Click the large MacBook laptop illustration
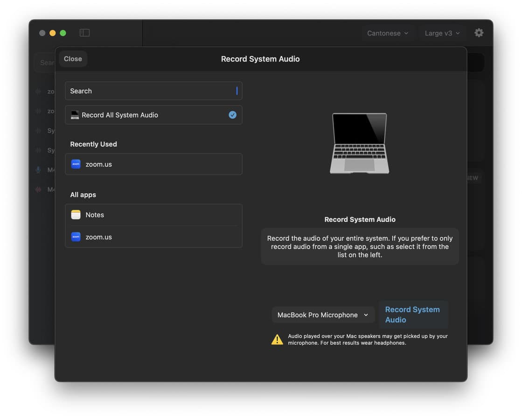 pos(359,143)
